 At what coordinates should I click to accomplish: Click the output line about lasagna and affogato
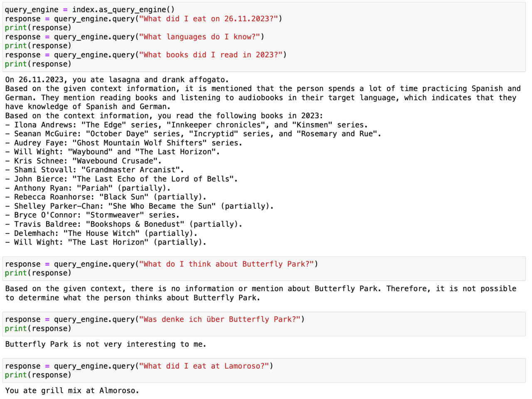[117, 80]
